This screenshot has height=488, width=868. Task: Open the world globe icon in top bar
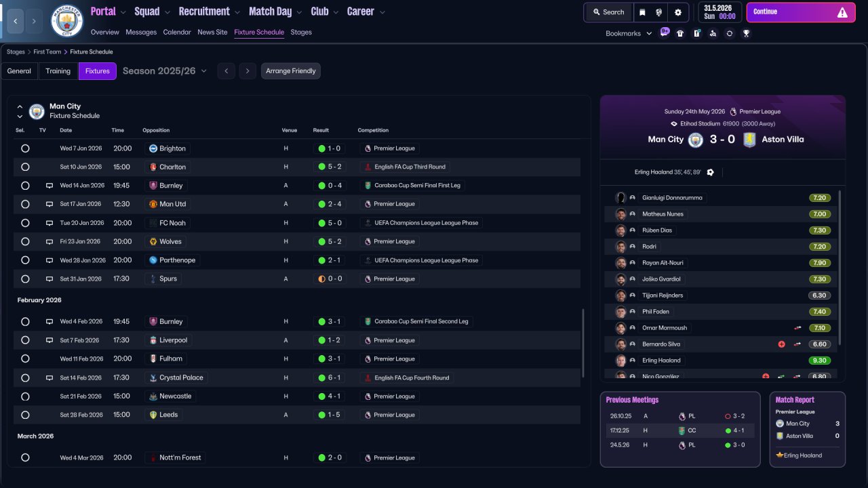tap(659, 12)
